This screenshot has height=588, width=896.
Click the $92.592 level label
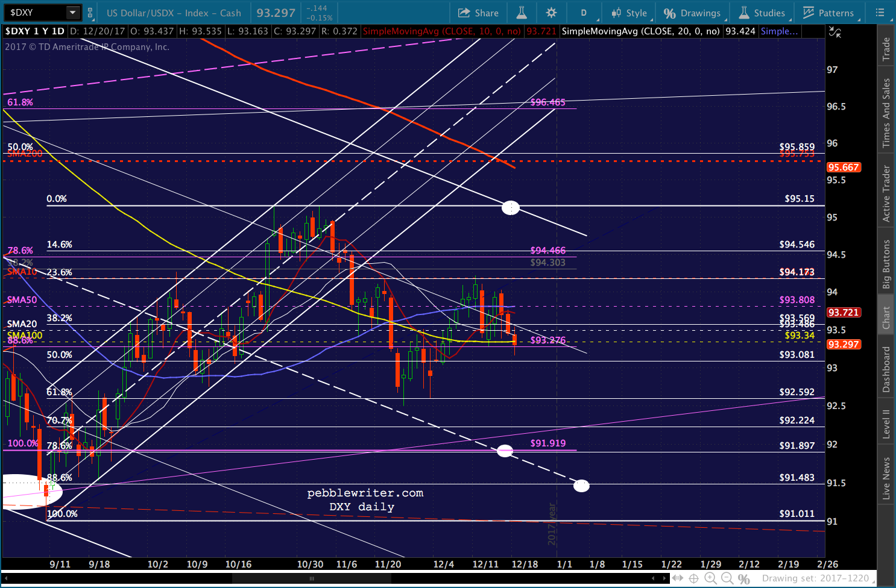797,392
